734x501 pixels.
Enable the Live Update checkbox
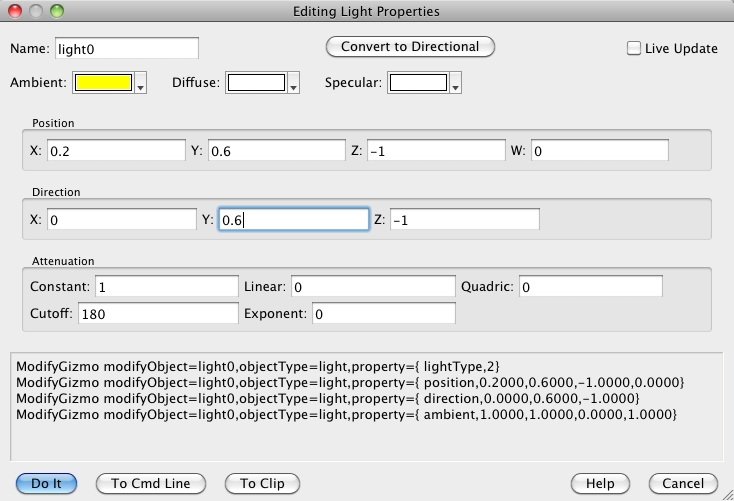coord(633,48)
